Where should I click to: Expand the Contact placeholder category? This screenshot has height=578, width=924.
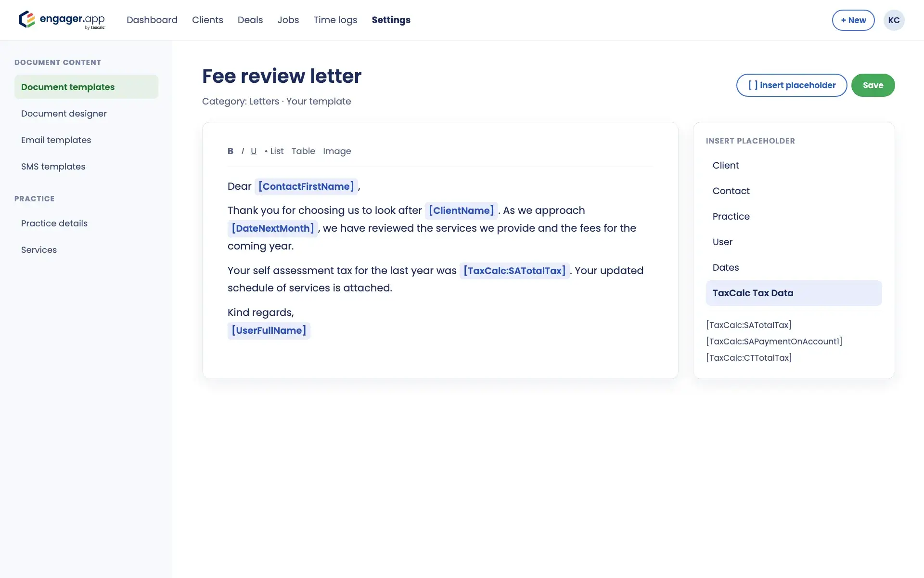tap(794, 191)
